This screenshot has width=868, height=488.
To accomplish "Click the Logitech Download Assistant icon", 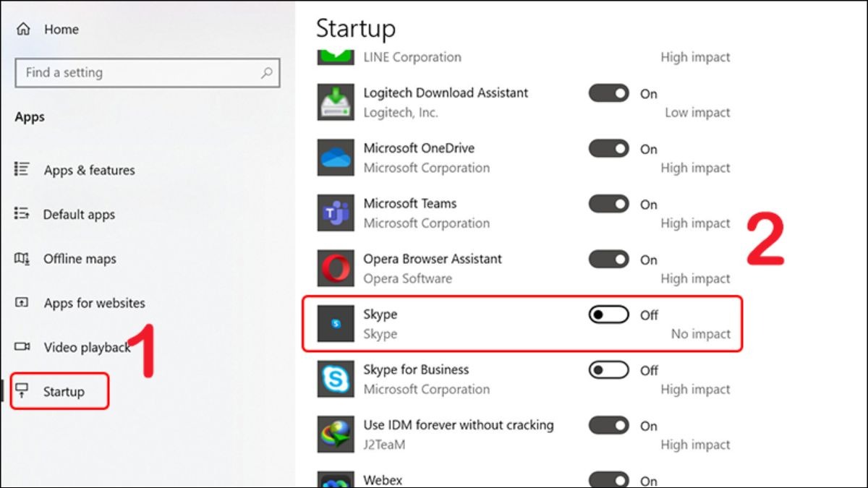I will click(336, 103).
